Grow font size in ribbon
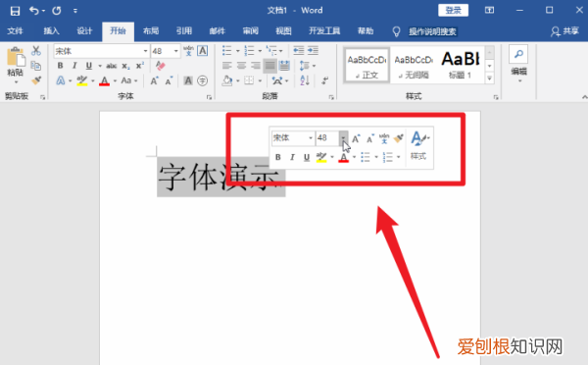Image resolution: width=588 pixels, height=365 pixels. tap(155, 80)
